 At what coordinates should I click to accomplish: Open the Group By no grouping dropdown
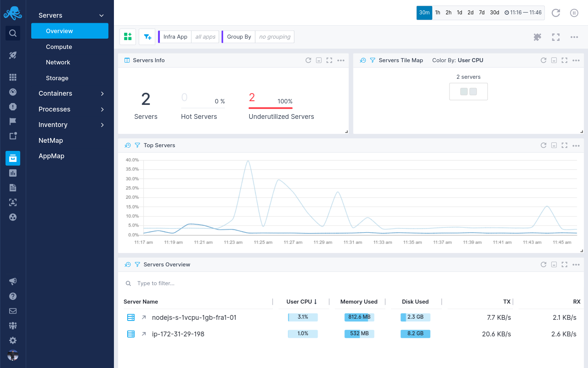(275, 37)
